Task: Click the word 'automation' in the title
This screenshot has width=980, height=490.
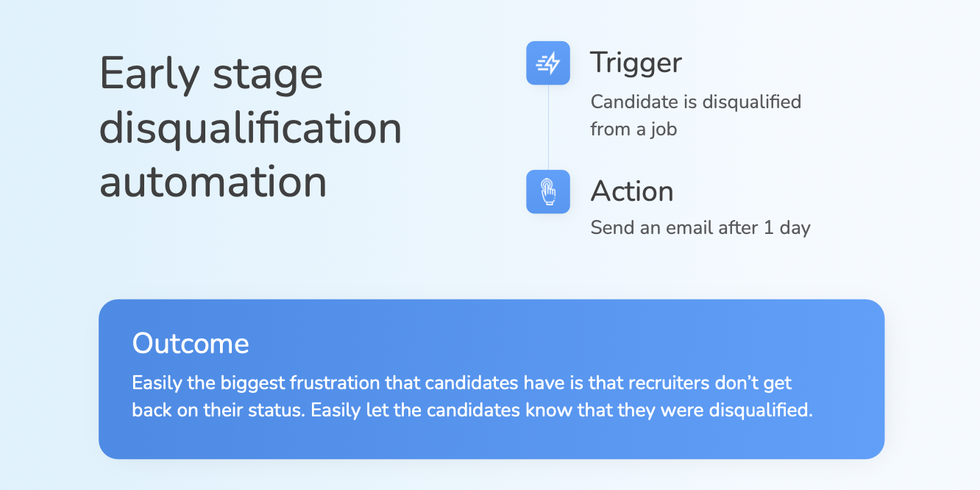Action: click(213, 182)
